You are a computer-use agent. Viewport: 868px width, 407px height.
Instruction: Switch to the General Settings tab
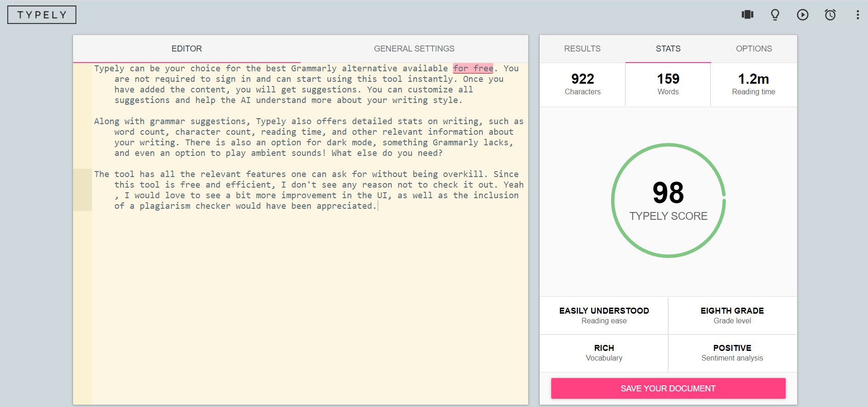point(414,49)
